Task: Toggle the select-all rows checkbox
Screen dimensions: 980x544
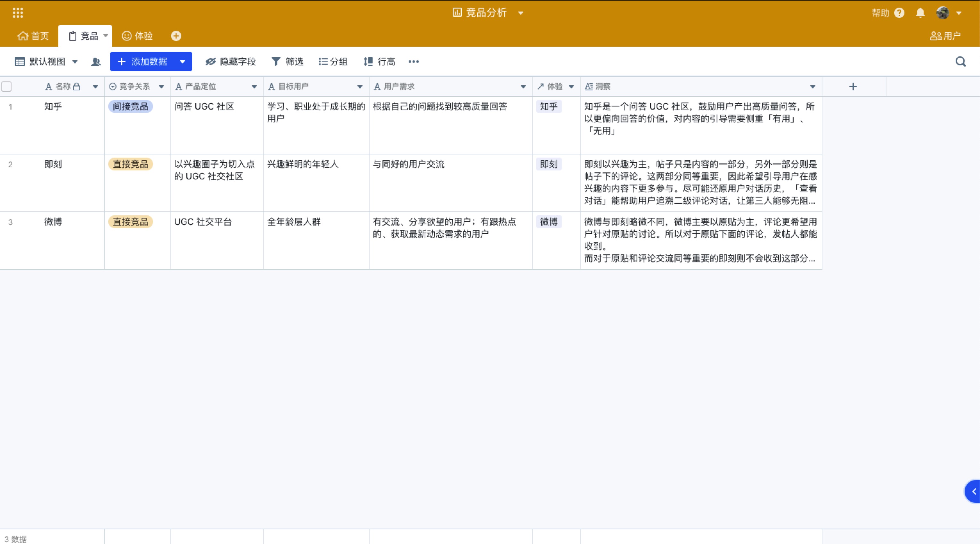Action: tap(7, 87)
